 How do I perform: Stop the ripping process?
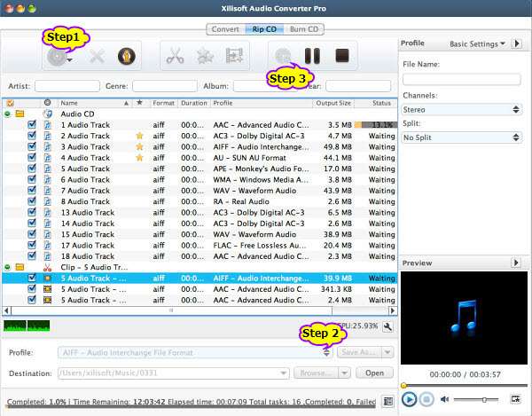(342, 56)
